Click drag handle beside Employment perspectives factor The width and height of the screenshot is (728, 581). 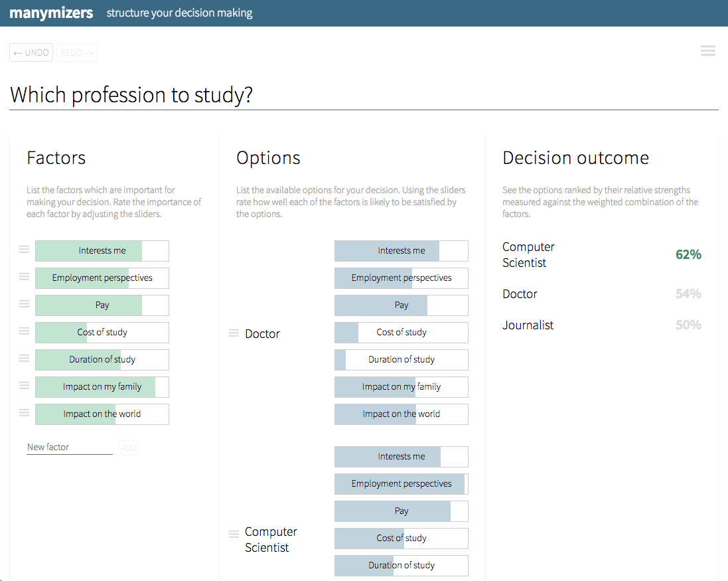click(24, 277)
